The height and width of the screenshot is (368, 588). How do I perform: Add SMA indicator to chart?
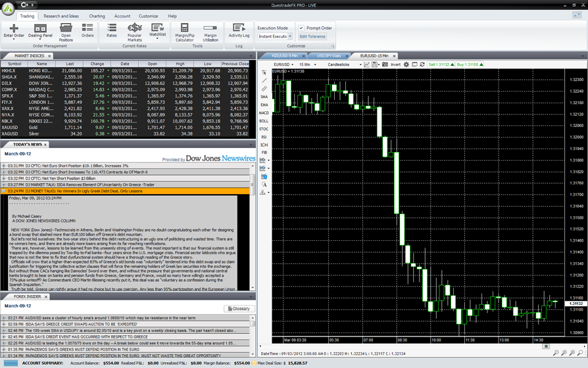coord(264,97)
